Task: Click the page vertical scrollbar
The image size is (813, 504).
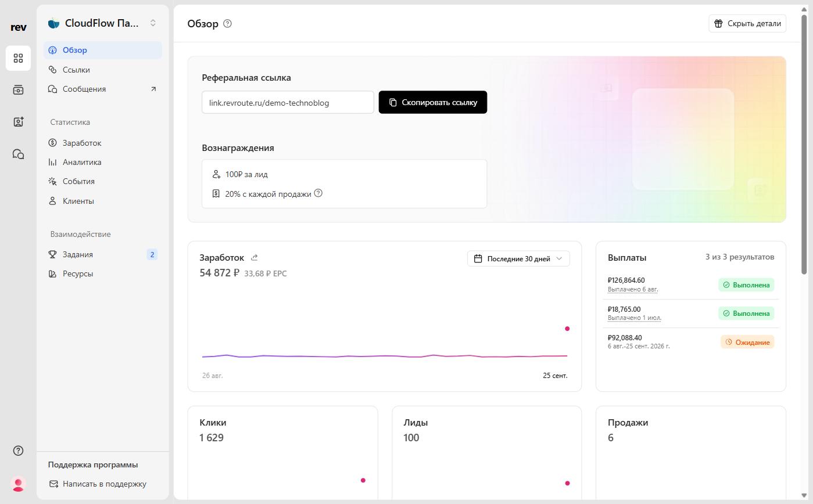Action: (x=805, y=145)
